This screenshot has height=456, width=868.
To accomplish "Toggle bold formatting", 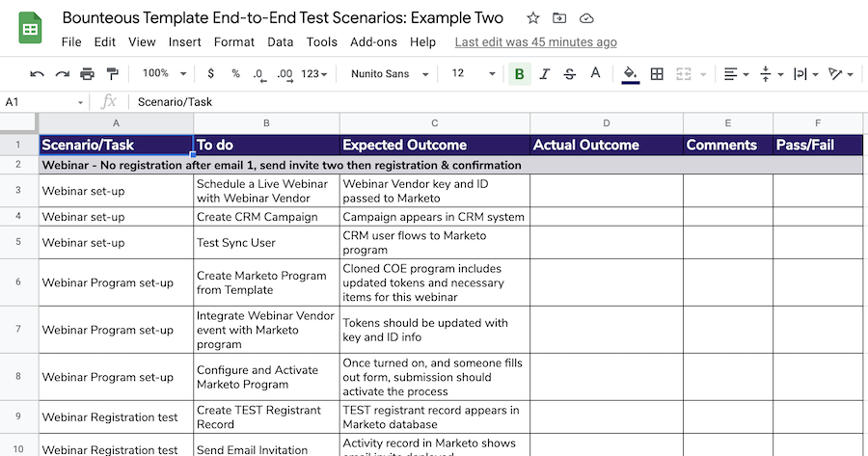I will [x=519, y=73].
